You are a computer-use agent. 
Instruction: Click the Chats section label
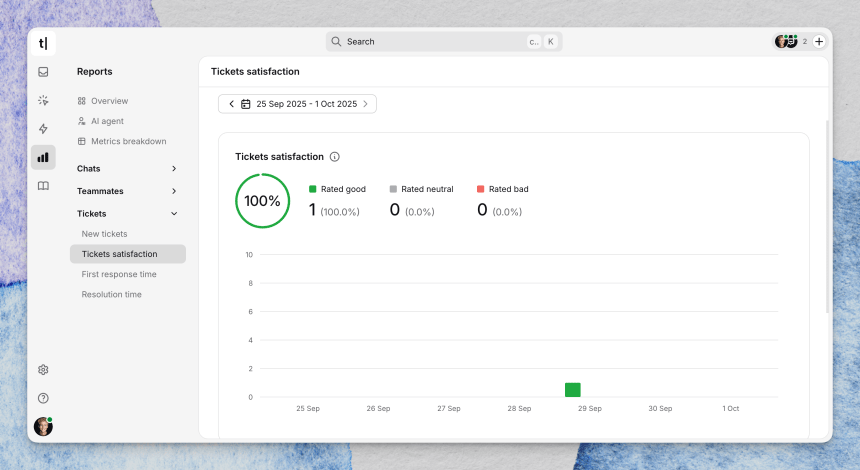click(88, 168)
